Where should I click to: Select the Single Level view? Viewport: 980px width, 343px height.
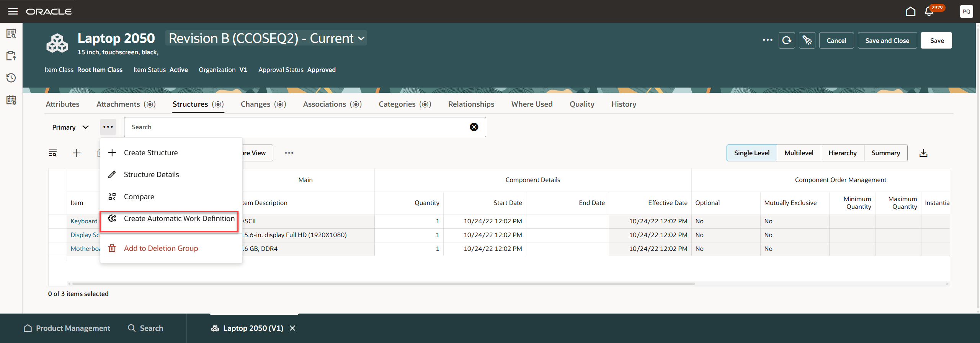pos(752,153)
